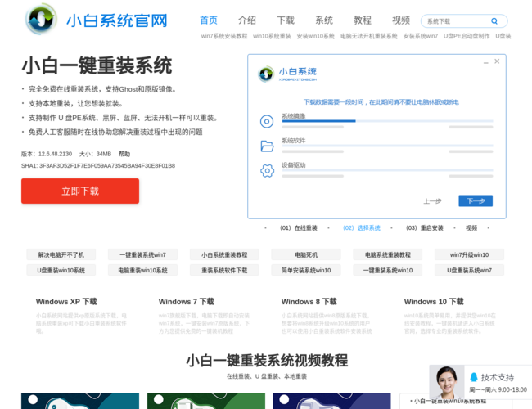The height and width of the screenshot is (409, 532).
Task: Click the 小白系统 logo inside the installer window
Action: (287, 74)
